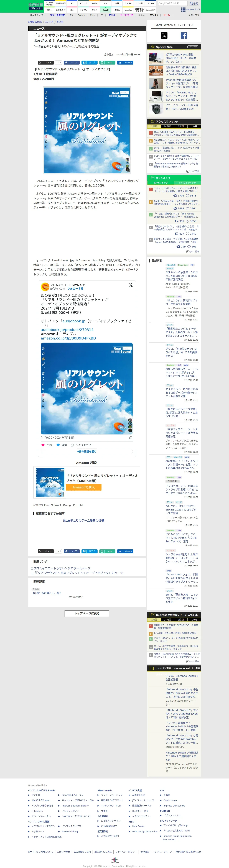Switch to the RPランキング tab

[x=161, y=183]
